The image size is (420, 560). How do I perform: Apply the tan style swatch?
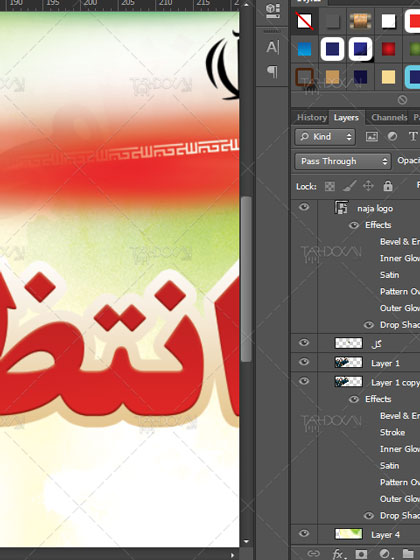pyautogui.click(x=332, y=77)
